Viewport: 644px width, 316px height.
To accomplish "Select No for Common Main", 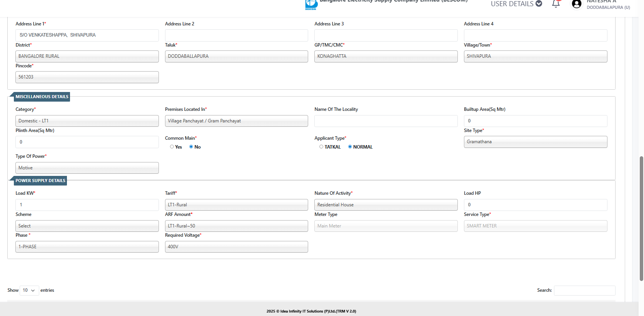I will 191,147.
